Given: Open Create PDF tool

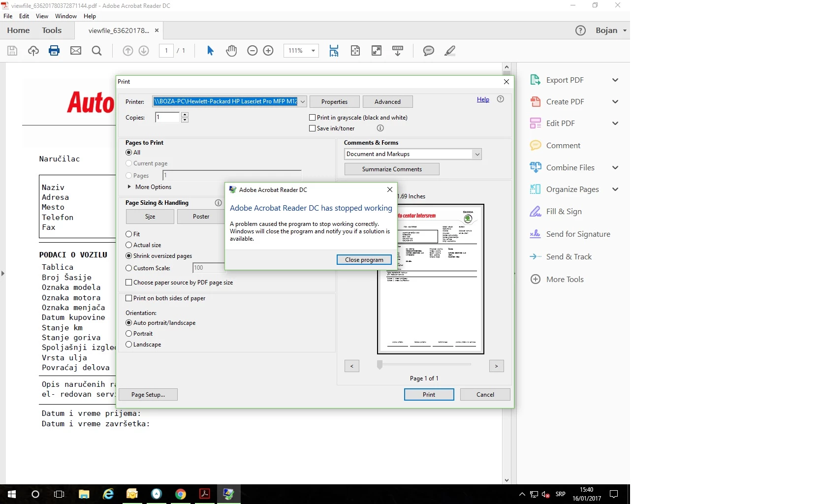Looking at the screenshot, I should coord(565,102).
